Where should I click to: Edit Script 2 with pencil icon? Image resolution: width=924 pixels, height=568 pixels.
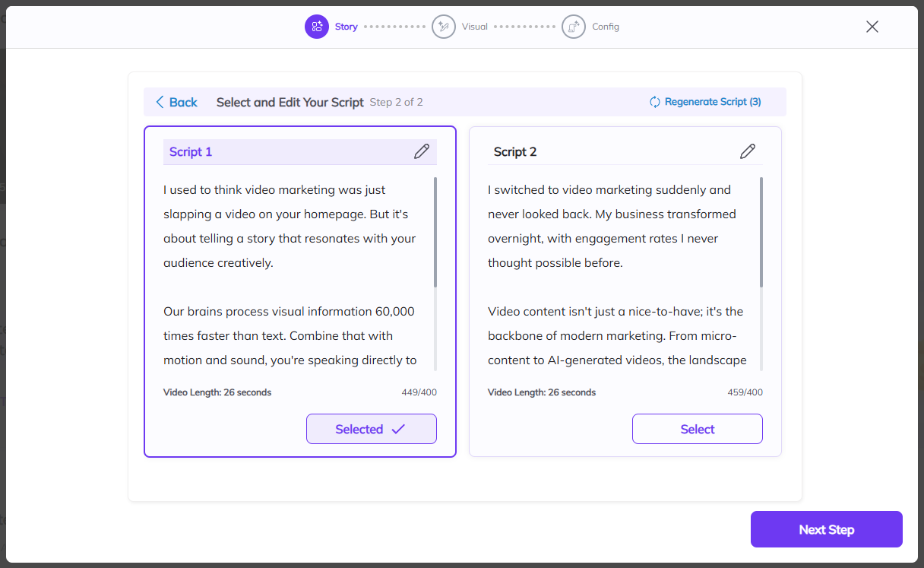(748, 151)
